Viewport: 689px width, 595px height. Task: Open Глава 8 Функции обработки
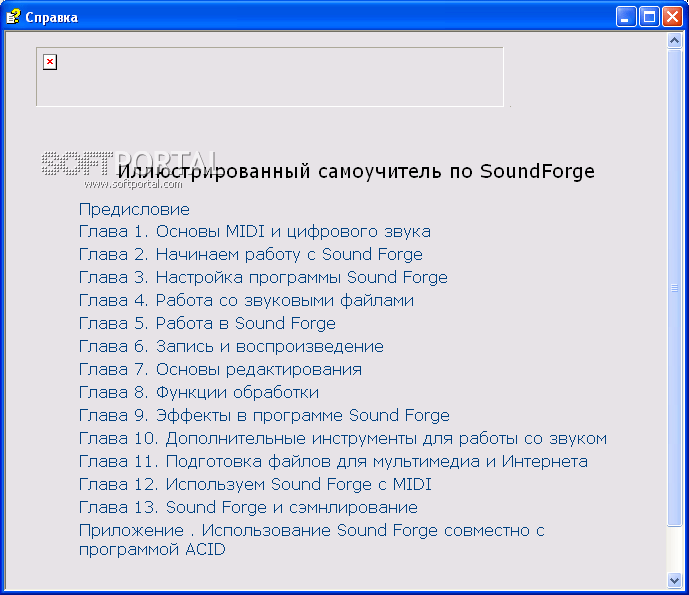[199, 392]
